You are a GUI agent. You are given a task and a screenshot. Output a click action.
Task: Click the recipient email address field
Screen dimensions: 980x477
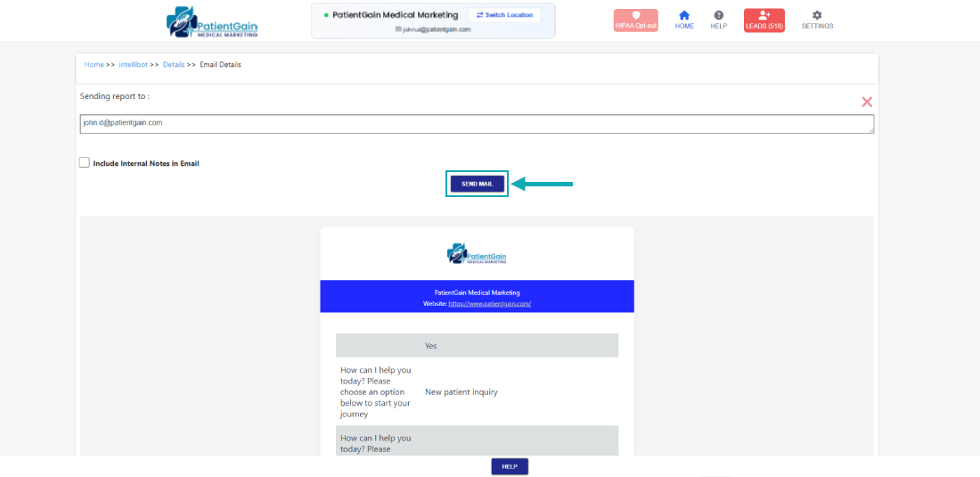(x=477, y=124)
